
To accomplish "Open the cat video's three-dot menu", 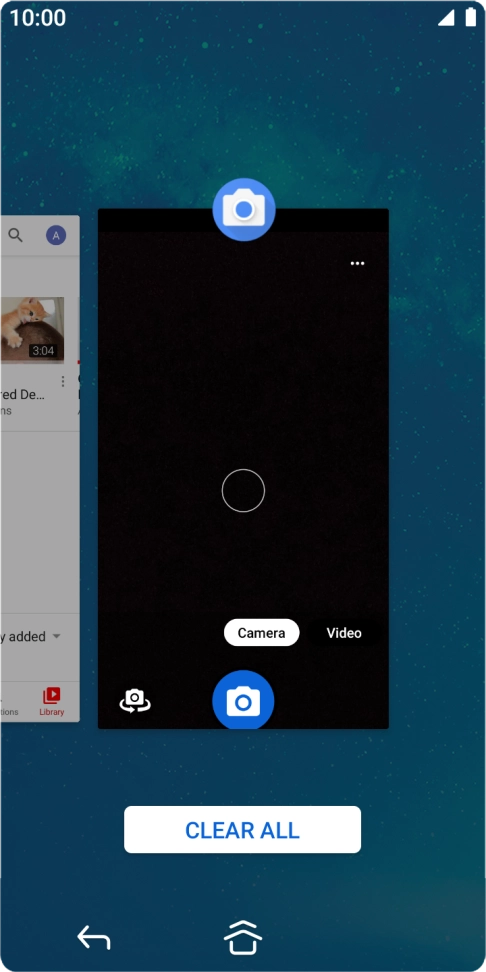I will [63, 381].
